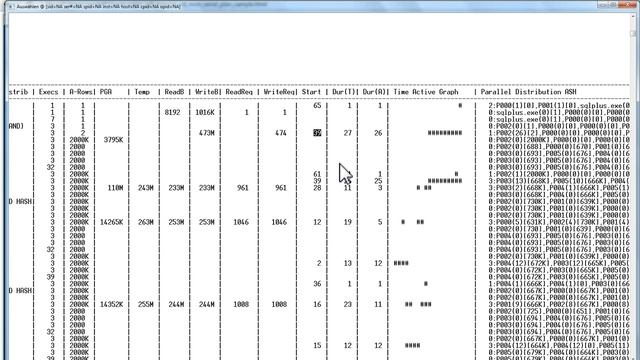The image size is (640, 360).
Task: Click the highlighted '39' Start value
Action: [317, 133]
